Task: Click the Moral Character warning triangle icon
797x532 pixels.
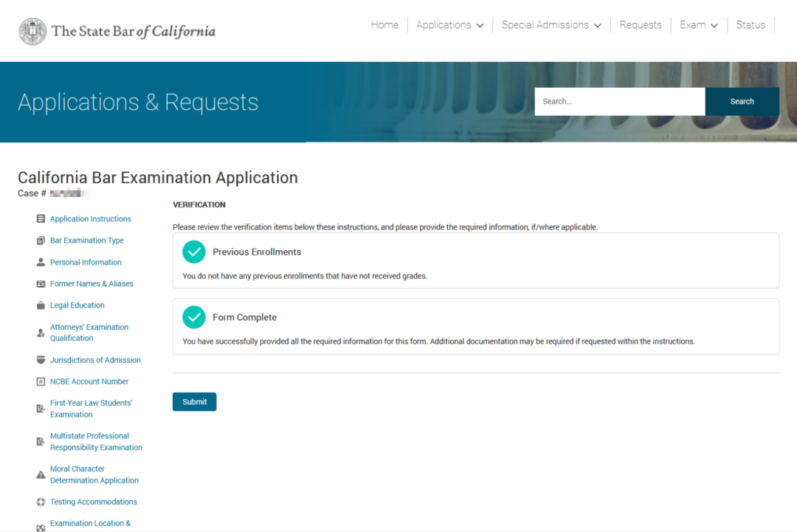Action: click(41, 474)
